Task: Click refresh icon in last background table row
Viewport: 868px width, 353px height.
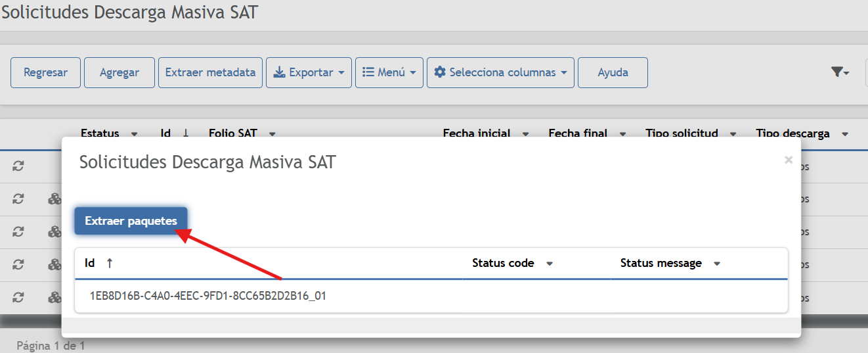Action: click(18, 298)
